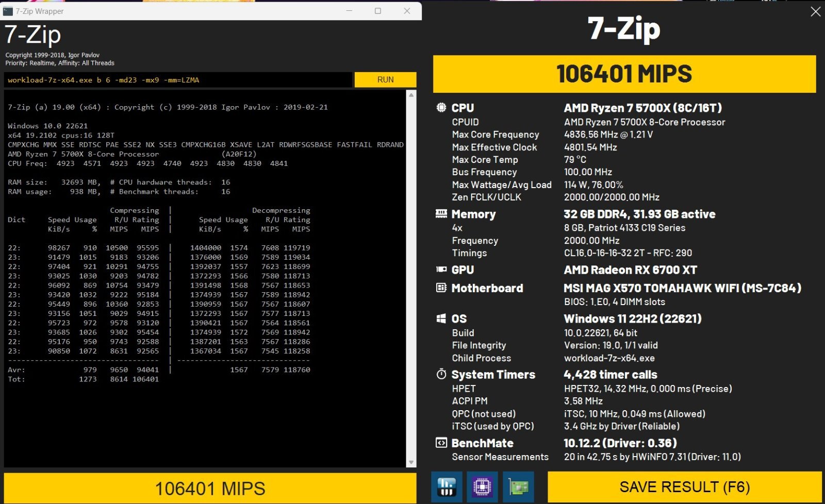Image resolution: width=825 pixels, height=504 pixels.
Task: Click the Avr: row in console output
Action: [159, 369]
